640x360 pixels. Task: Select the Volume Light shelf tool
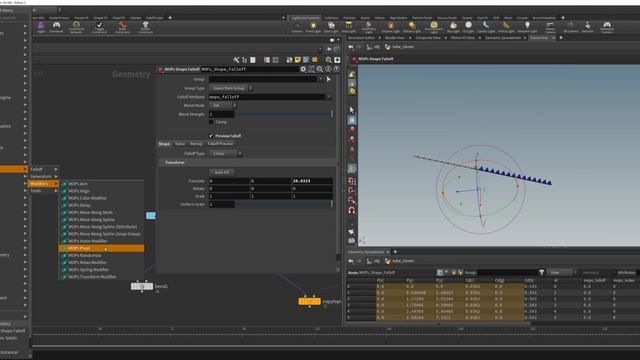point(391,27)
